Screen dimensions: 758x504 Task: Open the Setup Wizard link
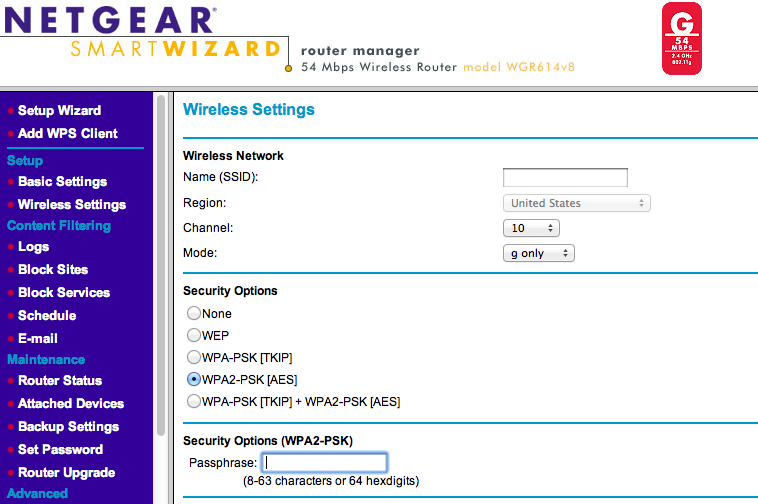click(59, 111)
